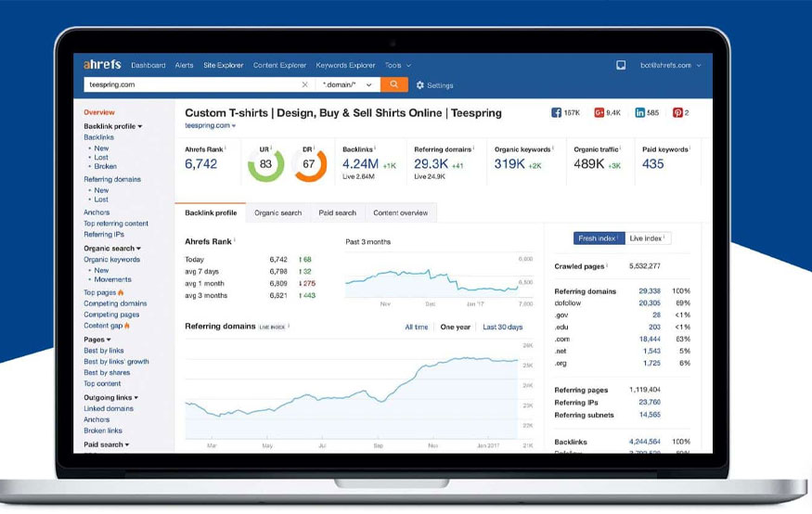This screenshot has width=812, height=514.
Task: Open Best by links' growth link
Action: pos(117,362)
